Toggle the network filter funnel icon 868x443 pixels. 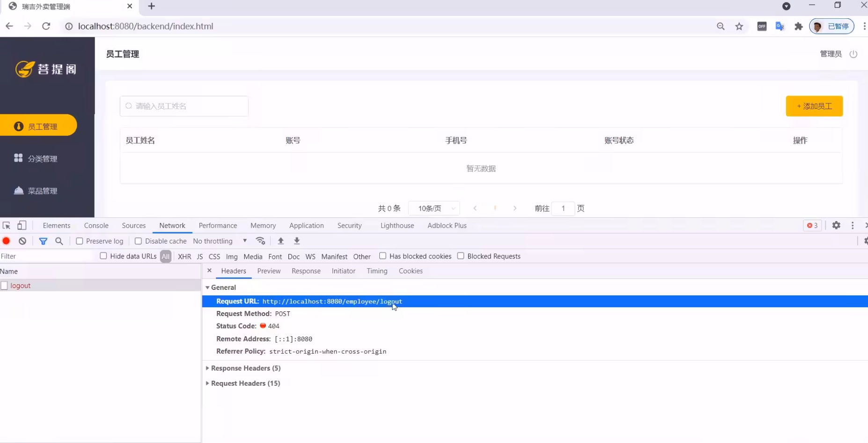click(x=43, y=241)
